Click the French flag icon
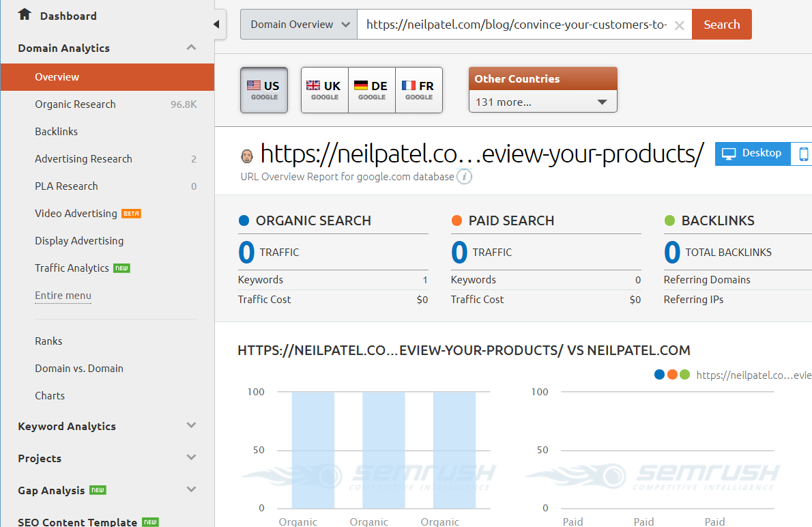Image resolution: width=812 pixels, height=527 pixels. coord(409,85)
